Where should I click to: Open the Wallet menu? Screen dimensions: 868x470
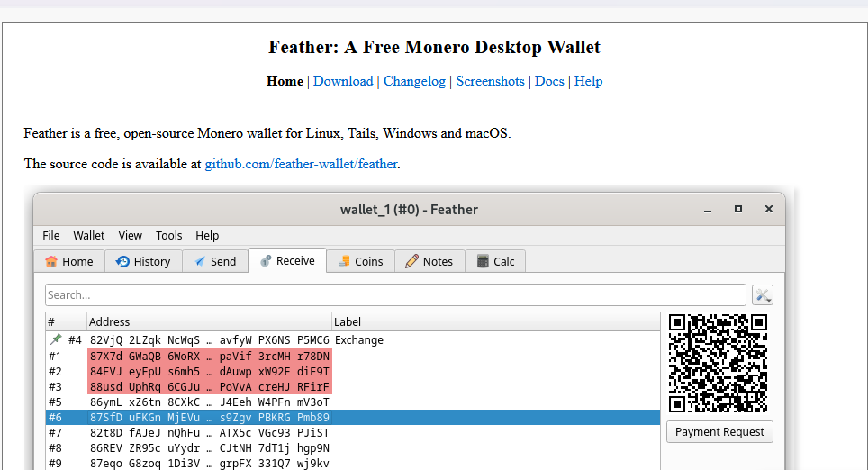(x=88, y=235)
